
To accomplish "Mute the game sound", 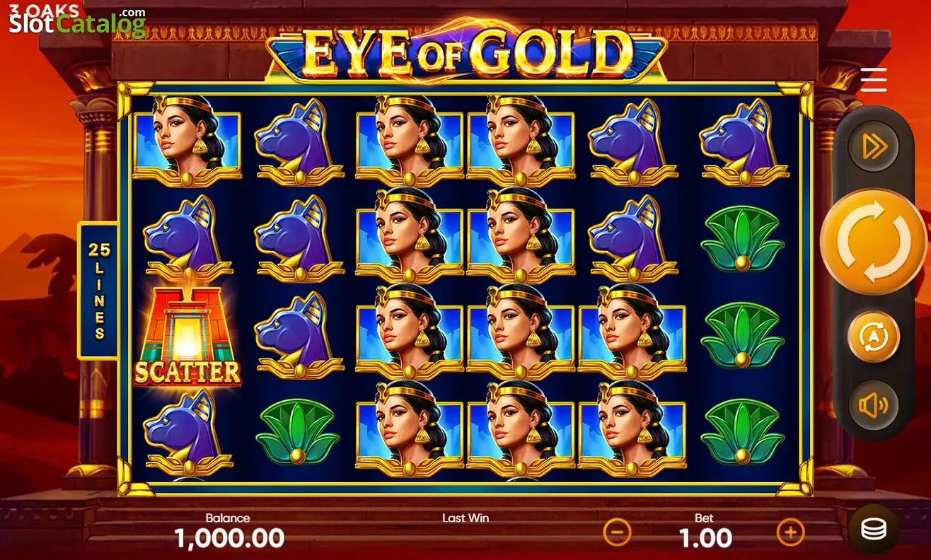I will pos(874,406).
